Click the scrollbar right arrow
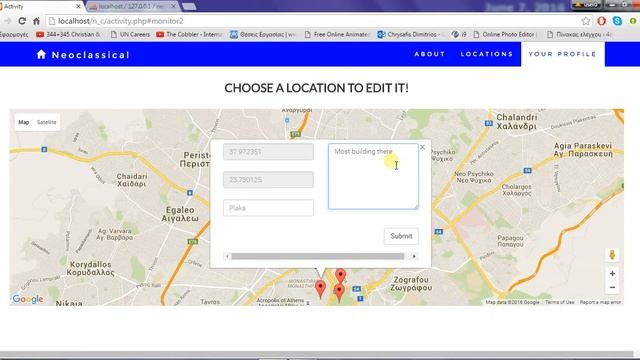Image resolution: width=640 pixels, height=360 pixels. pyautogui.click(x=414, y=256)
